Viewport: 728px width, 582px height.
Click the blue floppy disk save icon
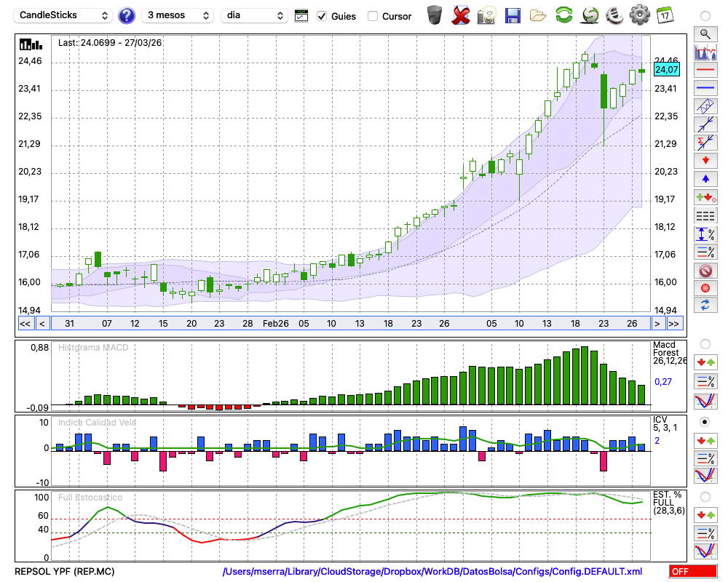(513, 15)
